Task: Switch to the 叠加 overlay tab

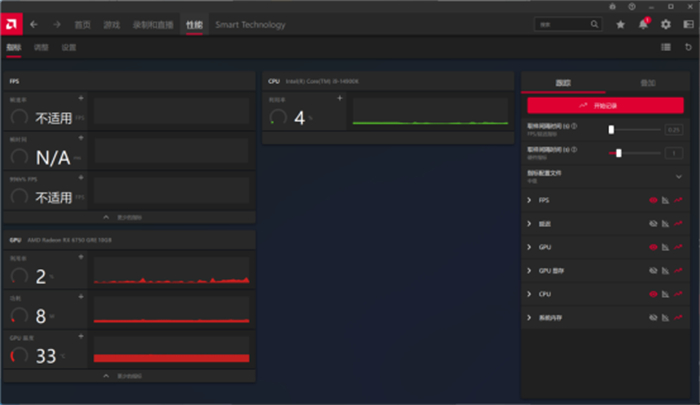Action: click(x=648, y=83)
